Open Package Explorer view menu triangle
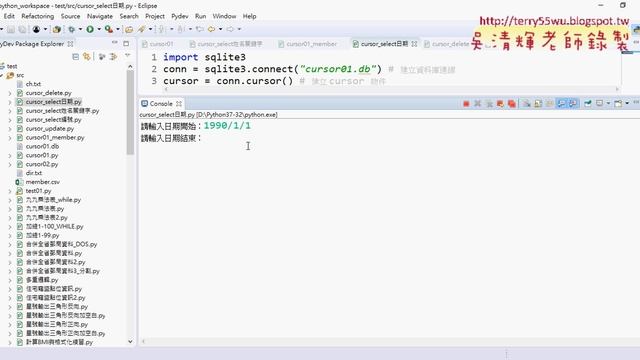The width and height of the screenshot is (640, 360). (x=128, y=56)
